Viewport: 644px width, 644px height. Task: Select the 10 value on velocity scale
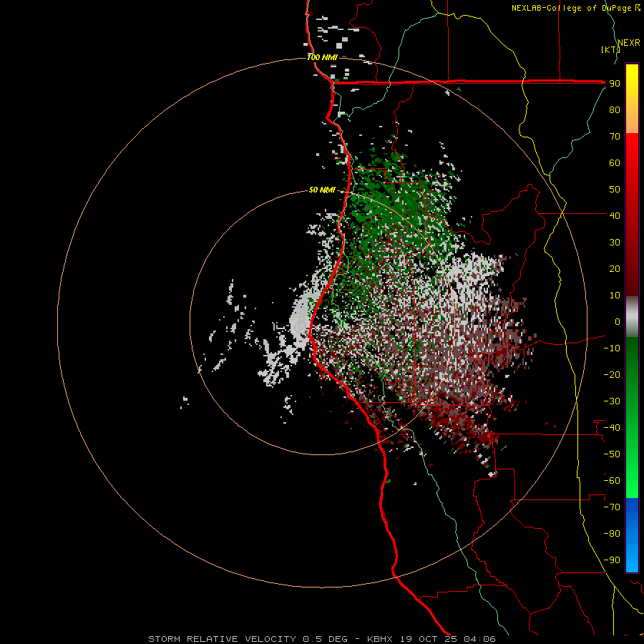[x=615, y=296]
